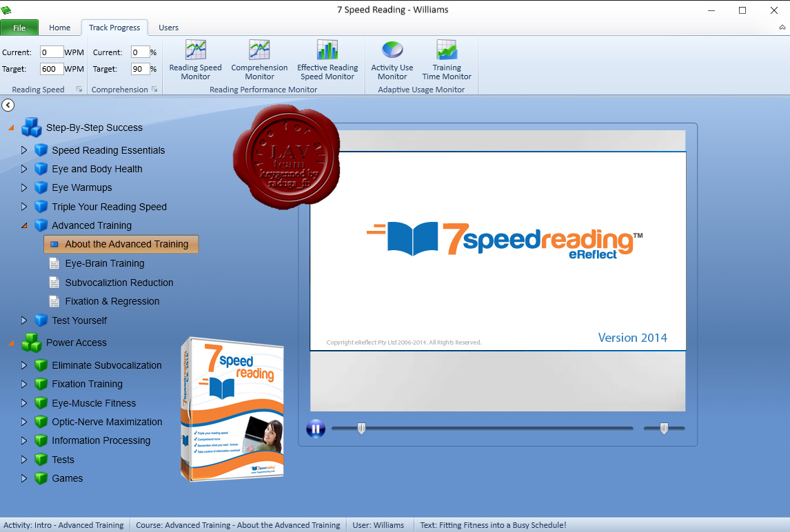
Task: Expand the Eye Warmups node
Action: click(x=23, y=187)
